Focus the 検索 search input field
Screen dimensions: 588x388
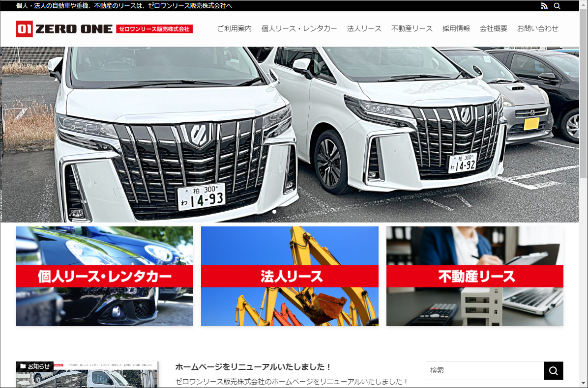[x=484, y=370]
